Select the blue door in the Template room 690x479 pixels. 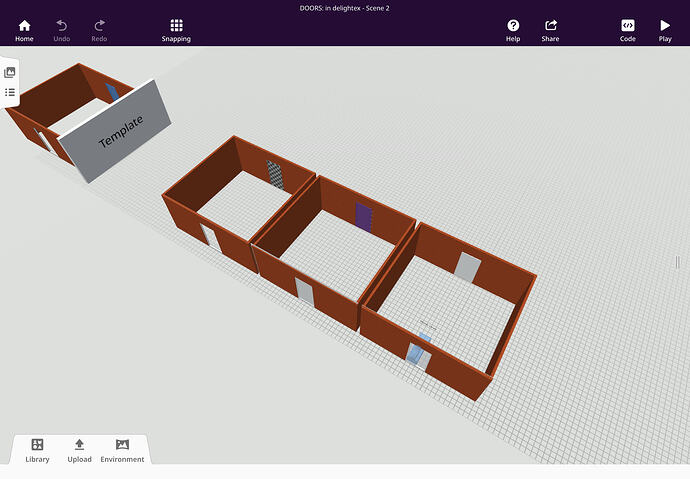112,91
